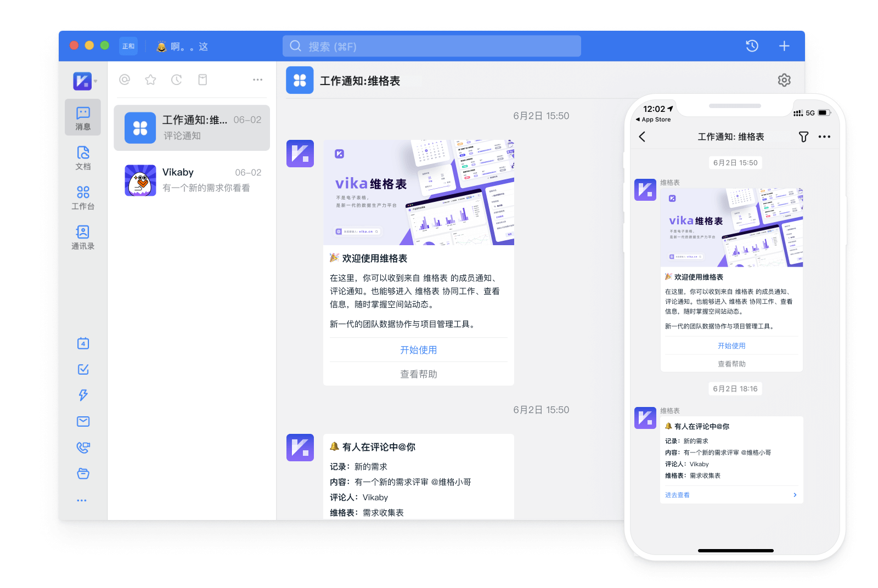This screenshot has height=588, width=878.
Task: Click 开始使用 link in desktop card
Action: point(418,350)
